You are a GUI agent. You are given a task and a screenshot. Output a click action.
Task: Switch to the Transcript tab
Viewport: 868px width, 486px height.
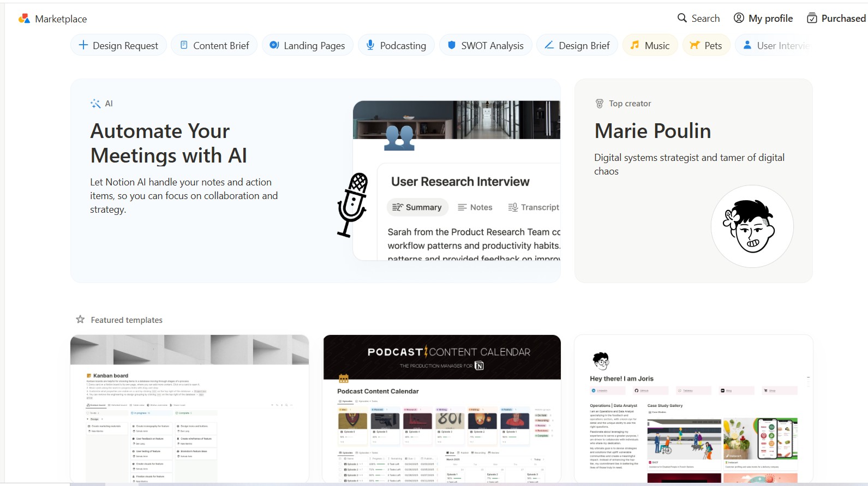point(534,207)
